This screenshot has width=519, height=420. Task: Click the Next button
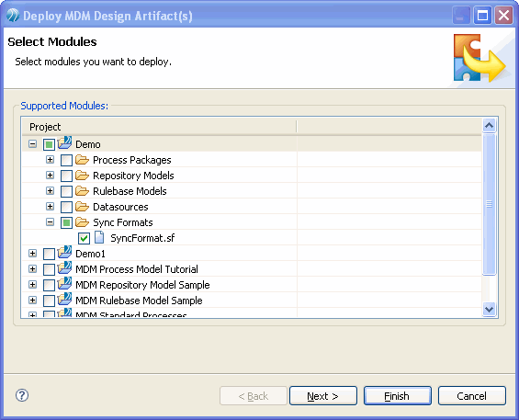pos(323,396)
